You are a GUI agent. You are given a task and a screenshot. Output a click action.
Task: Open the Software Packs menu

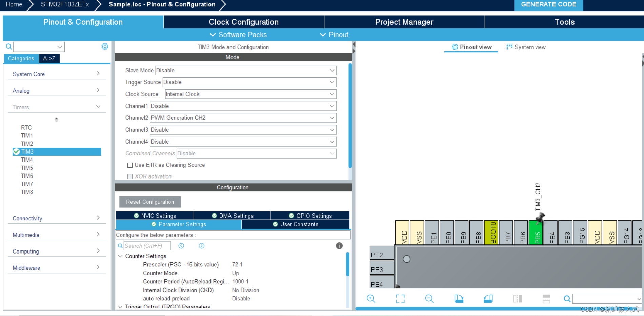point(238,35)
